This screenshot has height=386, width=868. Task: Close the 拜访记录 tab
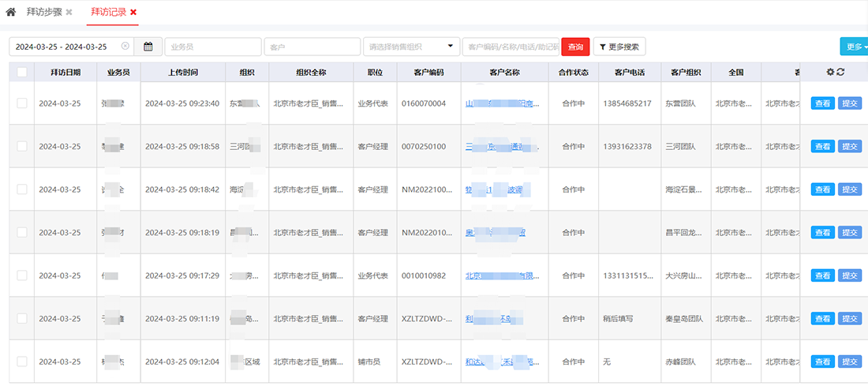[133, 13]
